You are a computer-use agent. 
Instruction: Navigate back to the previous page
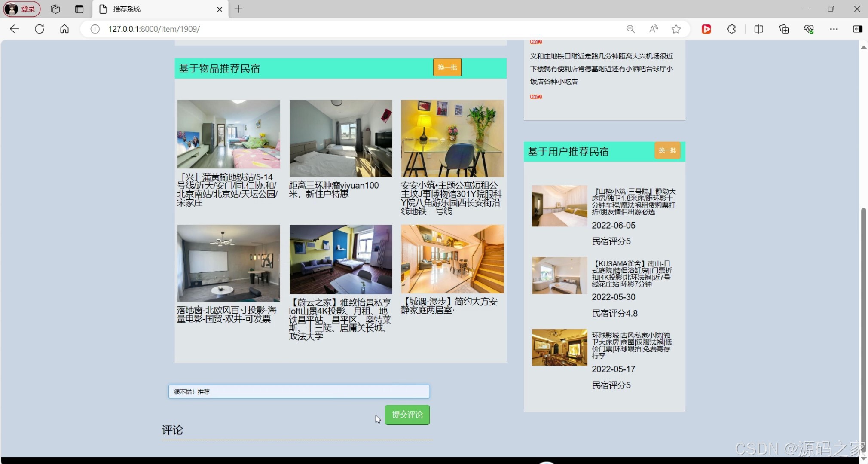[x=15, y=29]
